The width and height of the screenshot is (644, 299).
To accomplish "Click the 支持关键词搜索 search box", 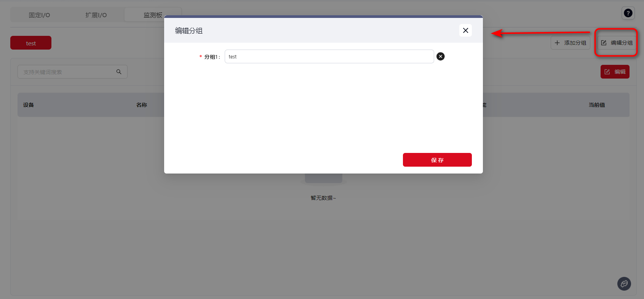I will point(67,72).
